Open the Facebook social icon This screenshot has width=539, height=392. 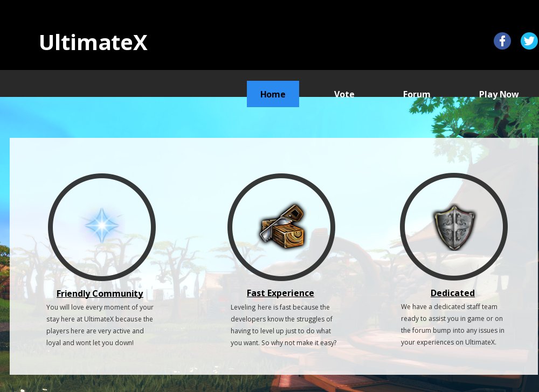tap(502, 41)
